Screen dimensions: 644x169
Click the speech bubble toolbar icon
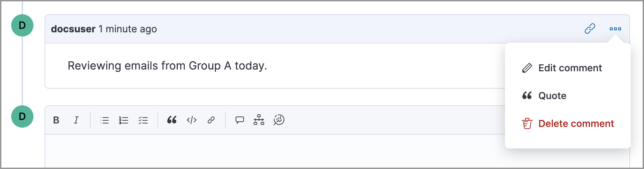(x=240, y=120)
